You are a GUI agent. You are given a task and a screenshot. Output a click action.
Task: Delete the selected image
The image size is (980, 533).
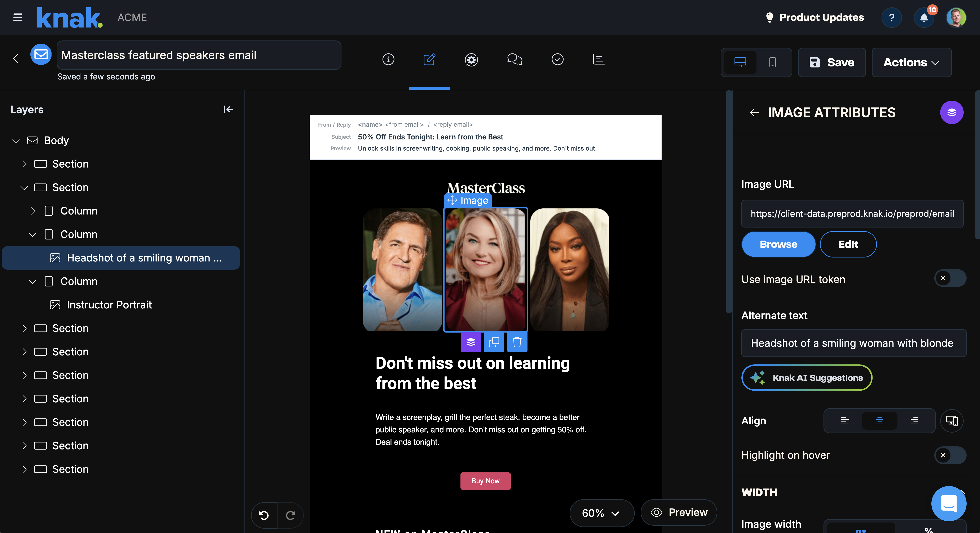point(517,342)
